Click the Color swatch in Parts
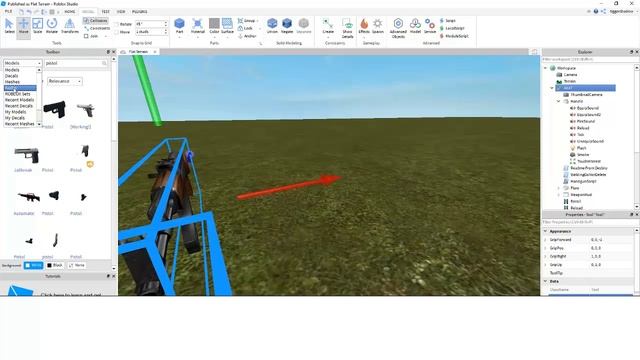The image size is (640, 360). click(214, 24)
